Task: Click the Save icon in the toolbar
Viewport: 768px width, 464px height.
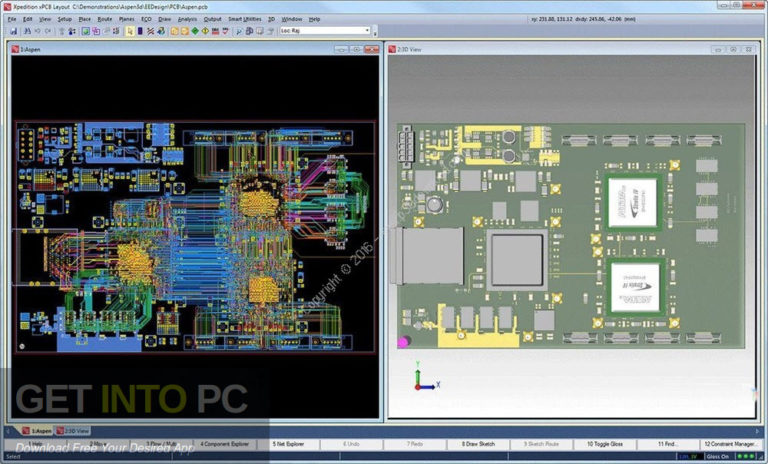Action: click(x=13, y=31)
